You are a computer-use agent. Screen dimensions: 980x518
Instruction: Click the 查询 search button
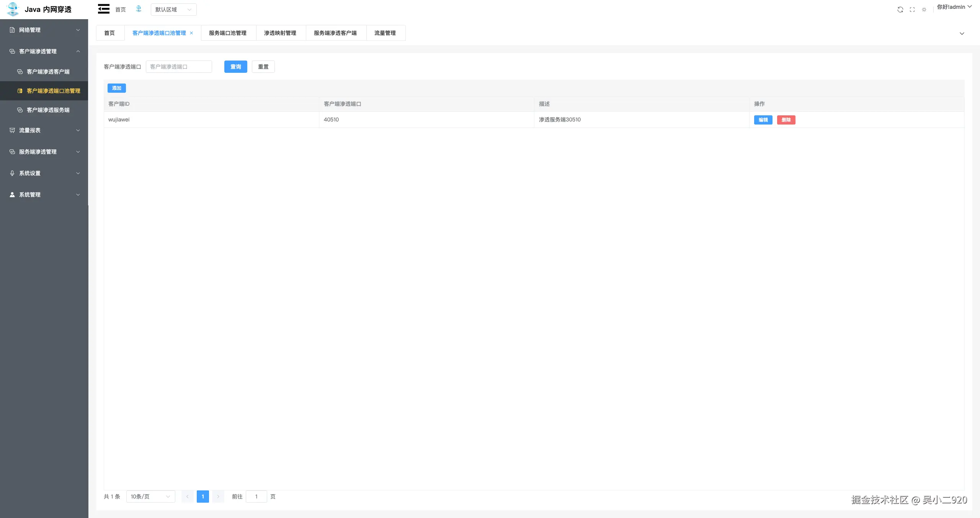pos(235,67)
